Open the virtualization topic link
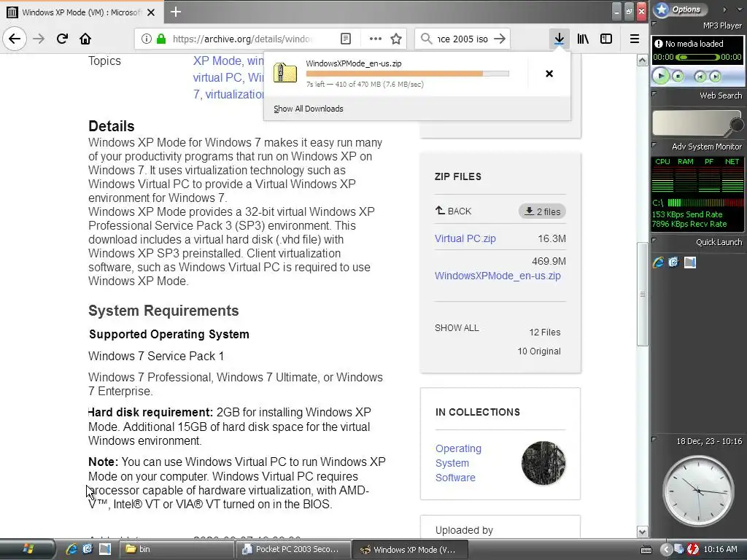The width and height of the screenshot is (747, 560). 234,94
